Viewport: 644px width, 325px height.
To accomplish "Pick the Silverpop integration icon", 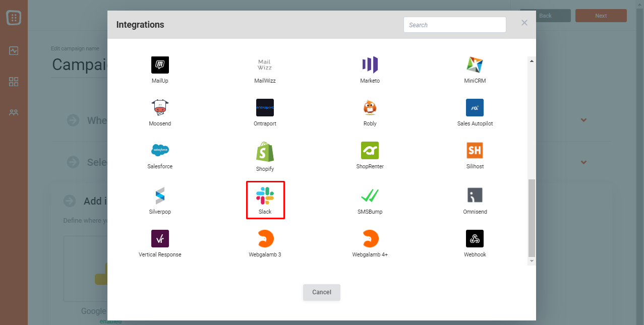I will tap(160, 196).
